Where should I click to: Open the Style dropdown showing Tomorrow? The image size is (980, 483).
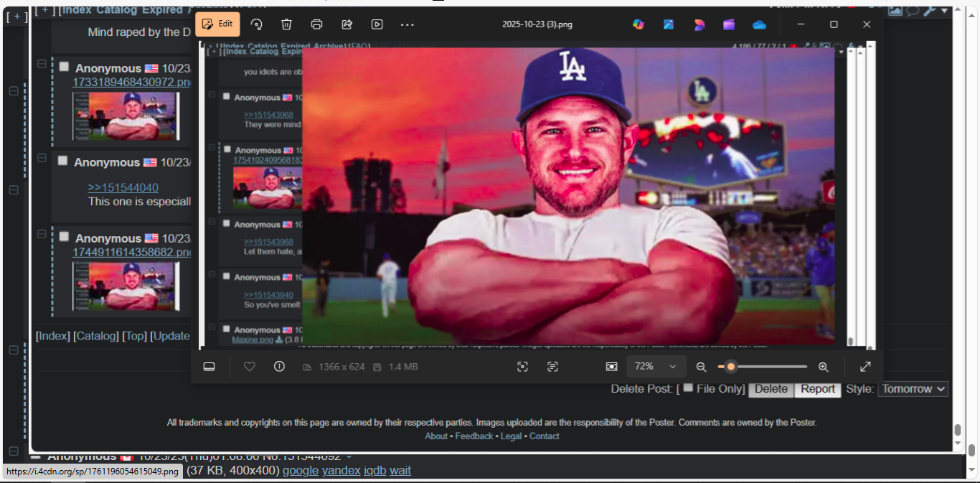click(913, 389)
